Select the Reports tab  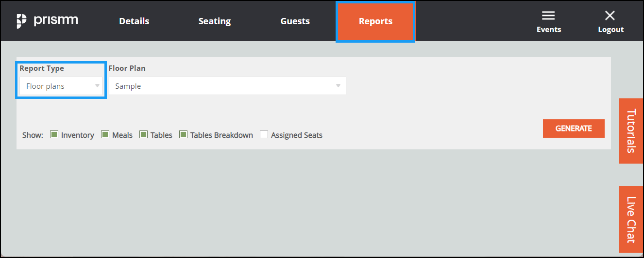[x=375, y=21]
